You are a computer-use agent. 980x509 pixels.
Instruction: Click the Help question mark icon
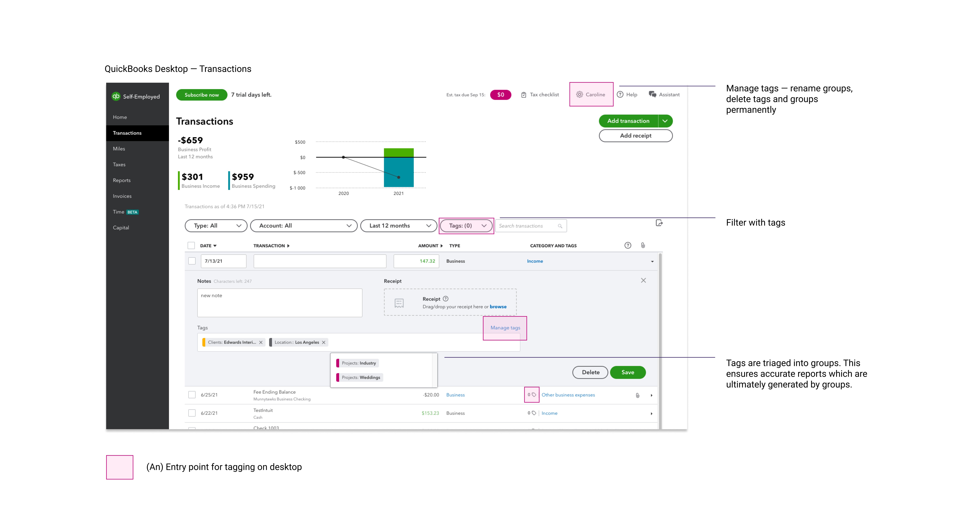[620, 95]
